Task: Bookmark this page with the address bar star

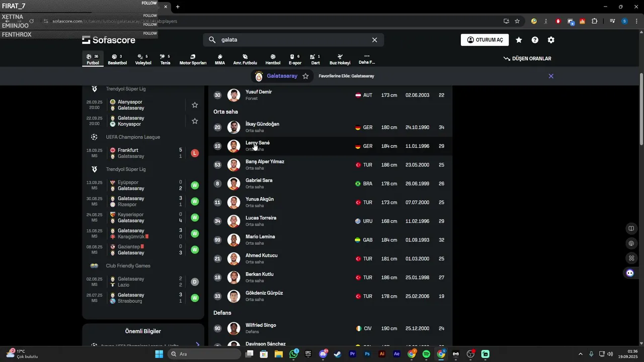Action: tap(517, 21)
